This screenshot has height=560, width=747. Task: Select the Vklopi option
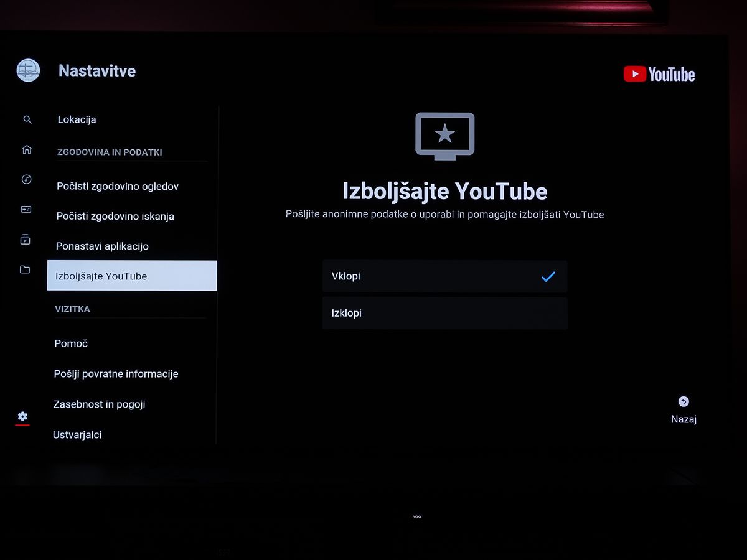click(x=444, y=276)
